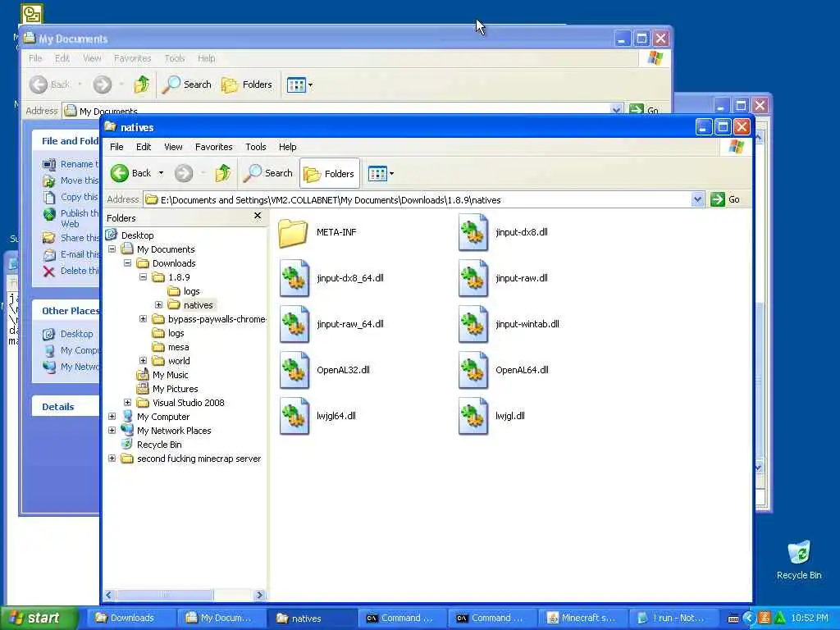Switch to Downloads taskbar button

pyautogui.click(x=130, y=618)
